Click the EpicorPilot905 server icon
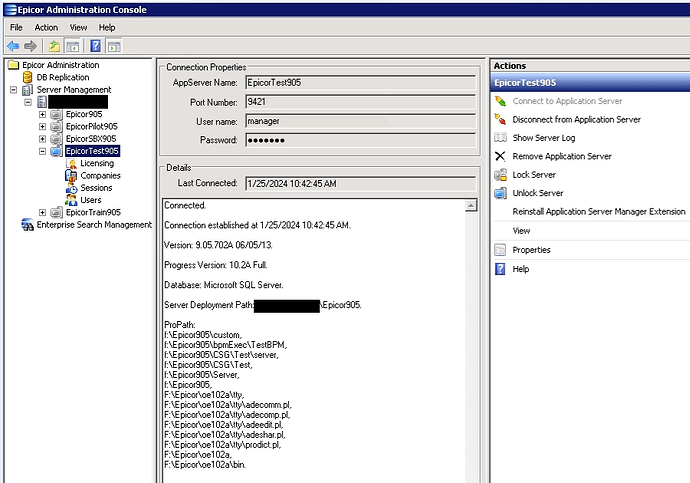690x483 pixels. (56, 127)
